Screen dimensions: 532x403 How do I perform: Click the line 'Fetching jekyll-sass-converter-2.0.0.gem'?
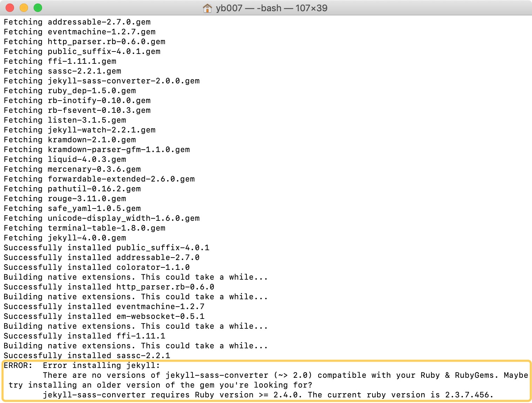tap(102, 81)
